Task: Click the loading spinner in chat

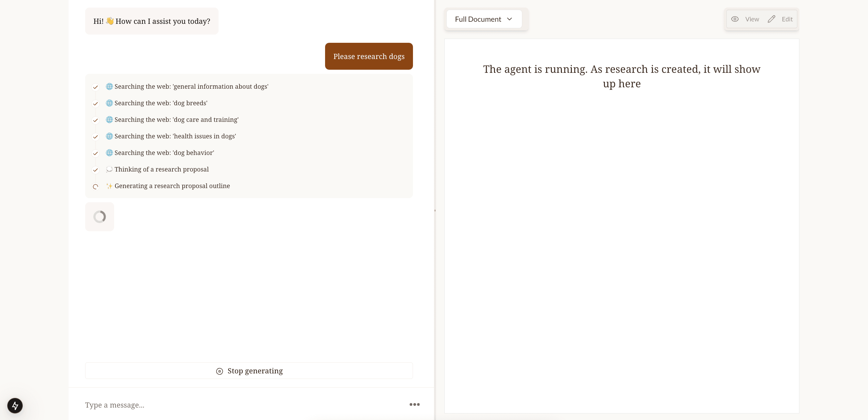Action: tap(100, 217)
